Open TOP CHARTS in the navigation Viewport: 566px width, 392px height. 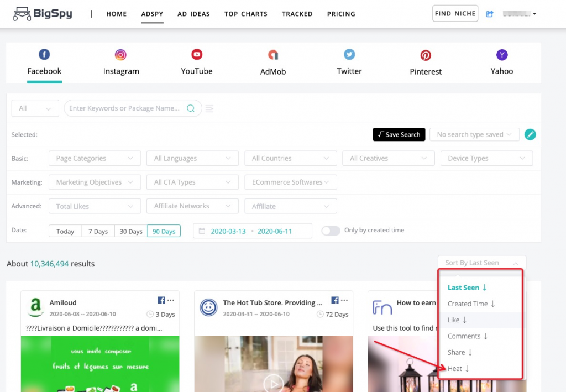[246, 14]
